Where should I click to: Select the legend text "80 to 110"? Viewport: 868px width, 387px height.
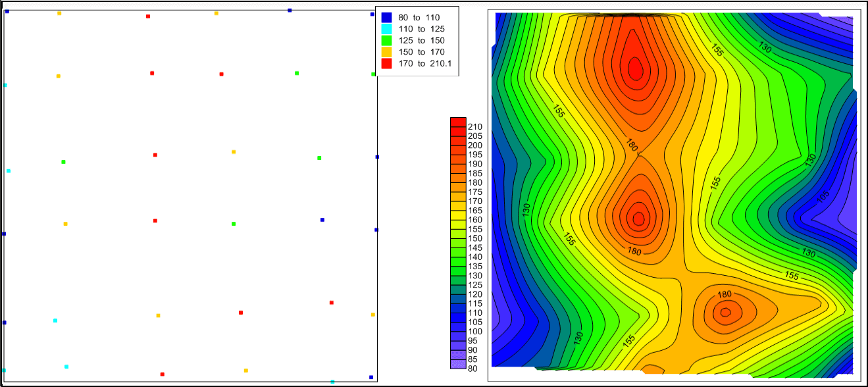tap(419, 18)
